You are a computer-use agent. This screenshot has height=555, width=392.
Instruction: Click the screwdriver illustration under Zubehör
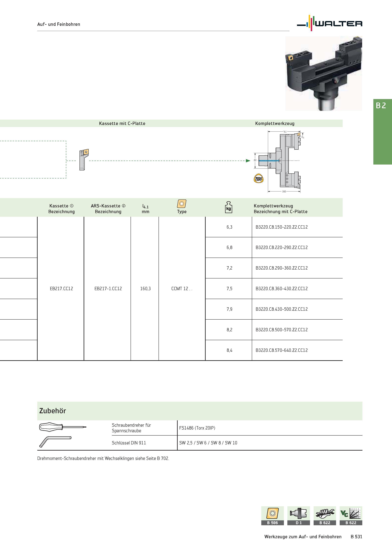pyautogui.click(x=63, y=427)
